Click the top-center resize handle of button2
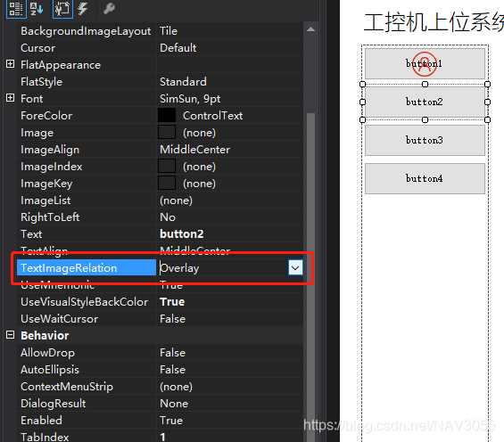 [425, 84]
